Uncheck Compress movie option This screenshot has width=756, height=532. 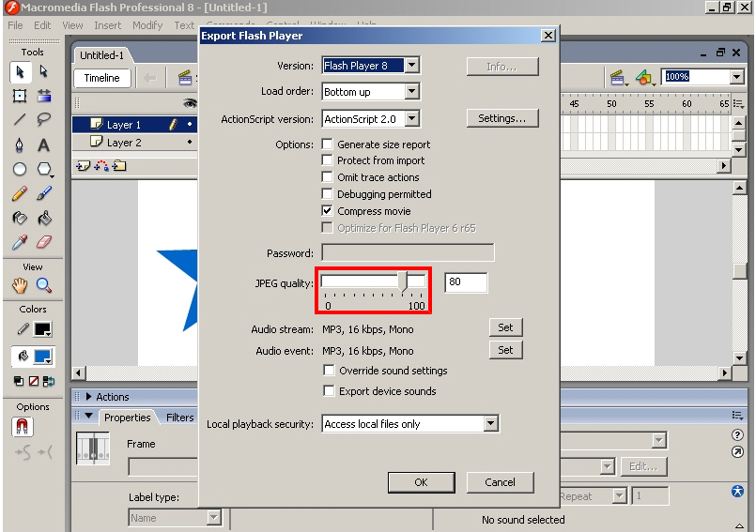click(328, 210)
